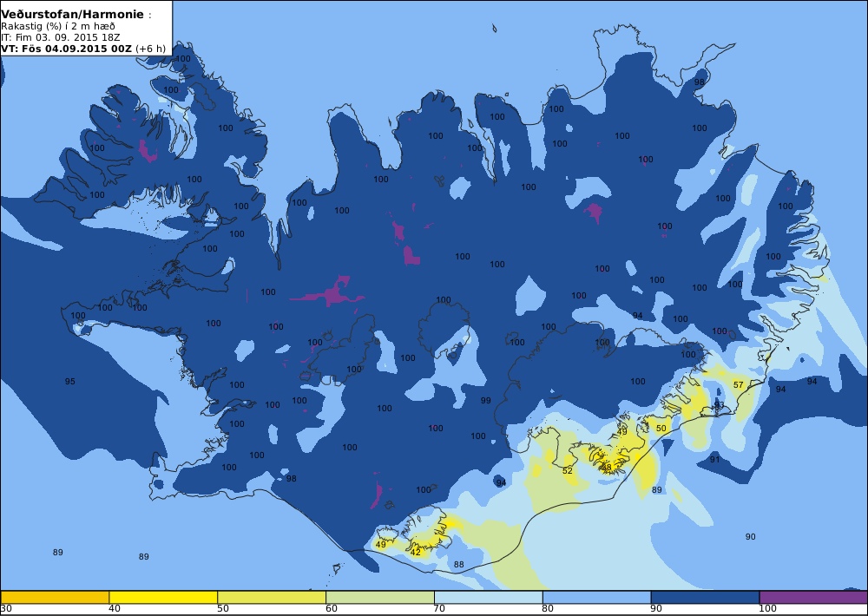Click the legend label 60

pos(332,609)
